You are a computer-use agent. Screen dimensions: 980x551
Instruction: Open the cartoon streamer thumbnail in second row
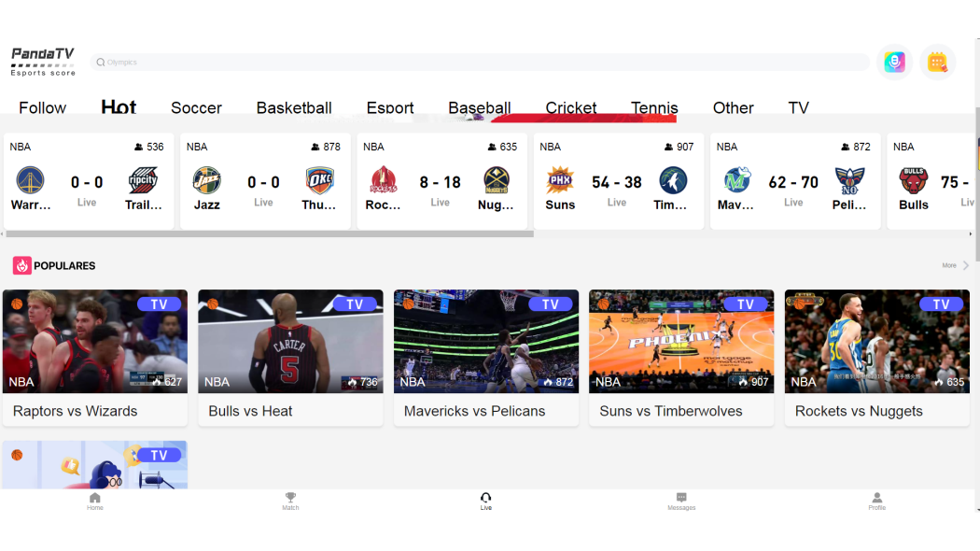pyautogui.click(x=95, y=465)
